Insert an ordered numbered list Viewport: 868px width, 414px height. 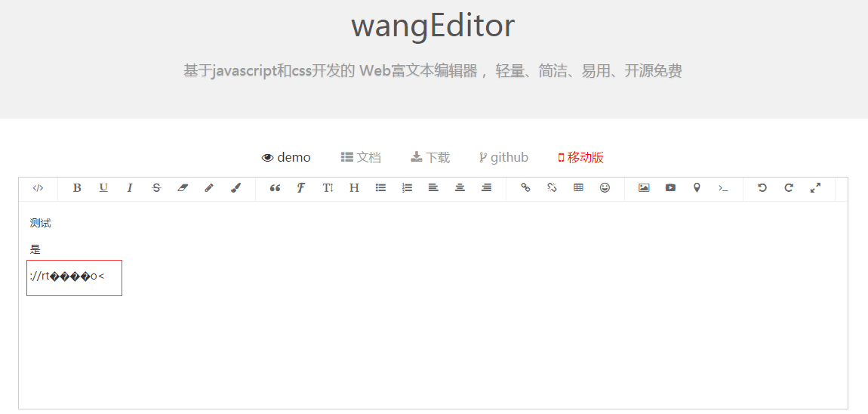tap(408, 188)
